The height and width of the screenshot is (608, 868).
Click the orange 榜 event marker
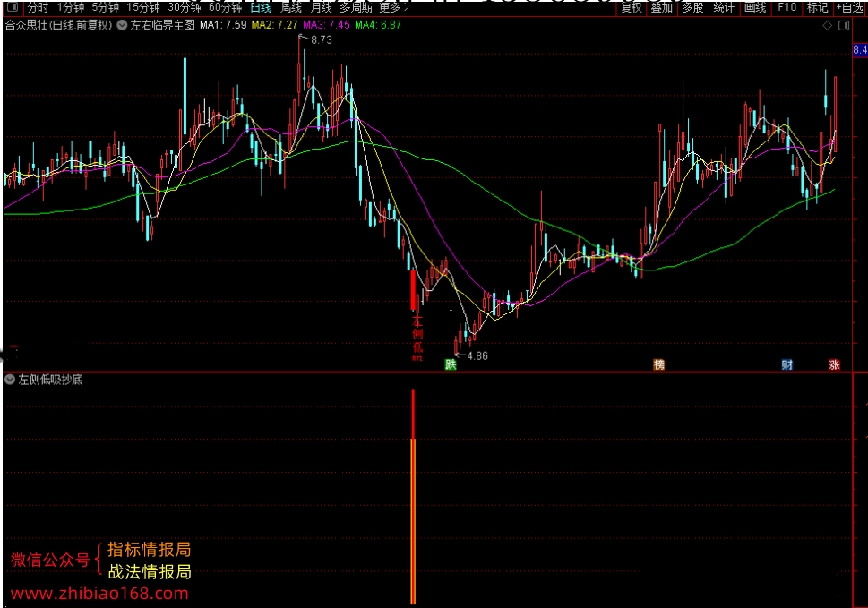point(658,364)
